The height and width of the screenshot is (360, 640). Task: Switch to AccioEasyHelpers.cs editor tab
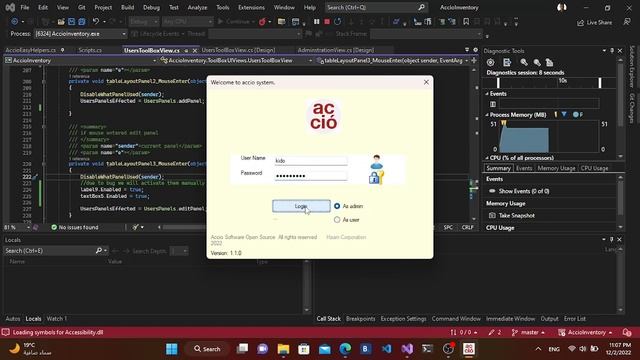coord(31,50)
